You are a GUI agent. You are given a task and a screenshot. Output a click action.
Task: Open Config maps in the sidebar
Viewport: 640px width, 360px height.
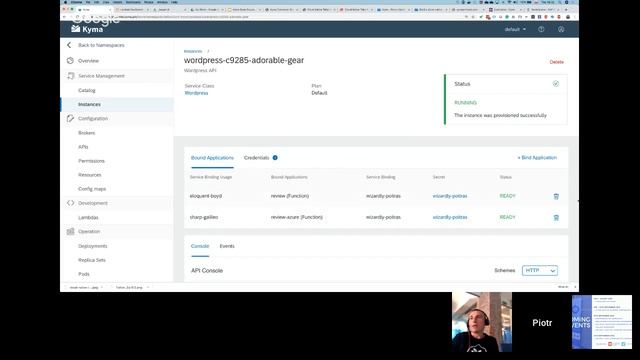(92, 189)
